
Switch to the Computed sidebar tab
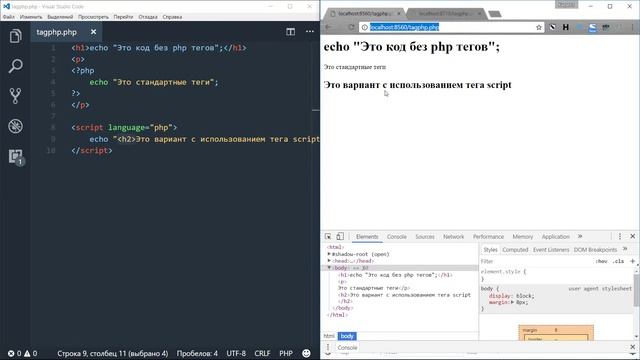515,250
